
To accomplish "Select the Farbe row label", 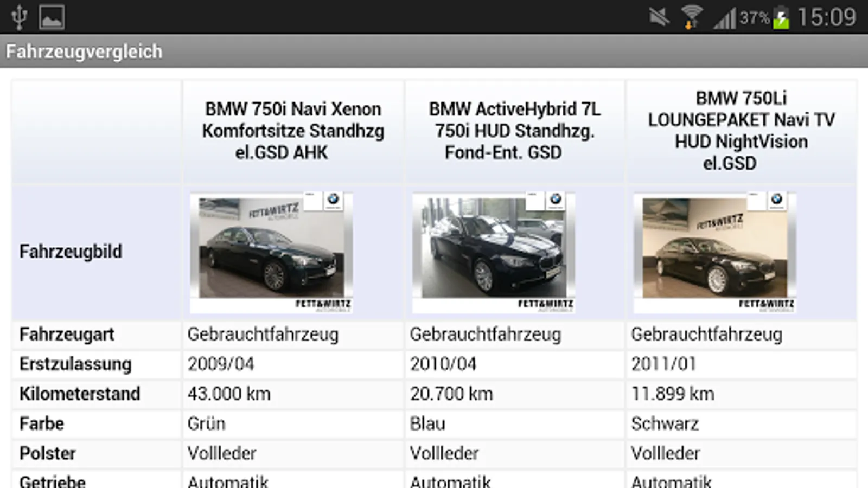I will [x=42, y=423].
